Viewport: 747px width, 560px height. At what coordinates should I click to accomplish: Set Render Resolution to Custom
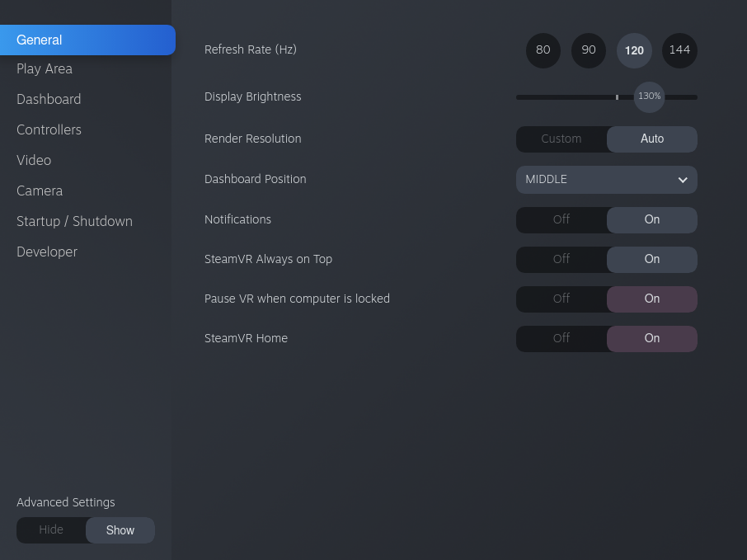tap(561, 139)
